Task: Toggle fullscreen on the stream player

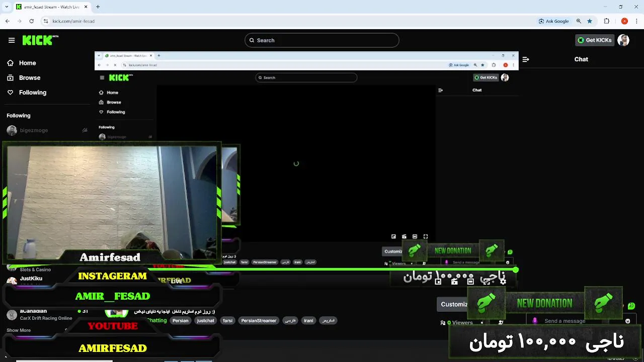Action: click(x=487, y=282)
